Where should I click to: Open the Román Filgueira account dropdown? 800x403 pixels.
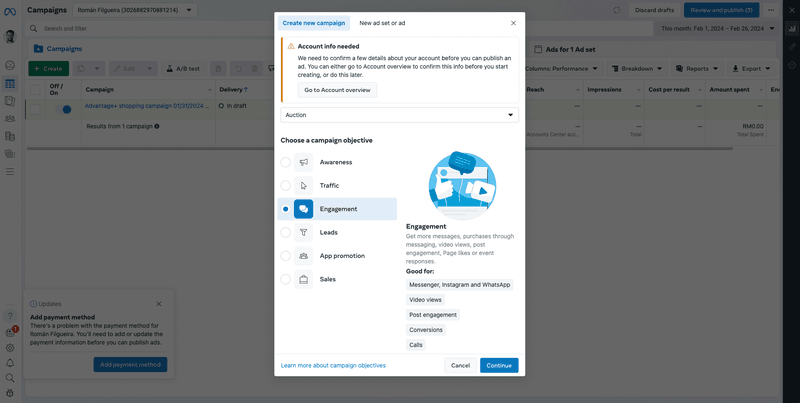(x=135, y=10)
